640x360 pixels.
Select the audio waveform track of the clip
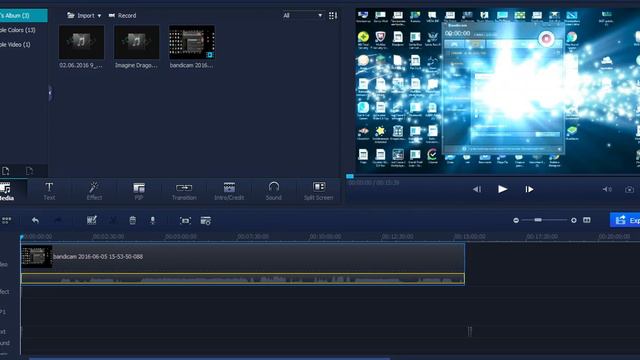(242, 279)
